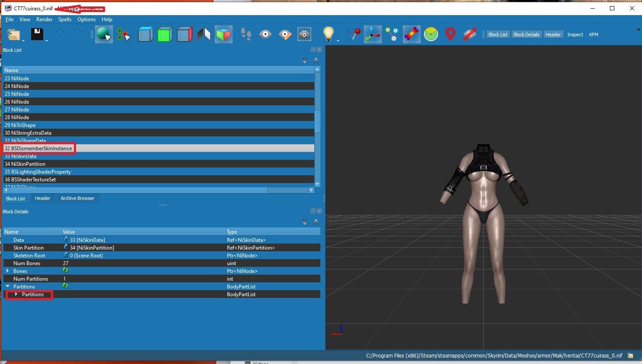Open the Load icon dropdown arrow
642x364 pixels.
[23, 41]
